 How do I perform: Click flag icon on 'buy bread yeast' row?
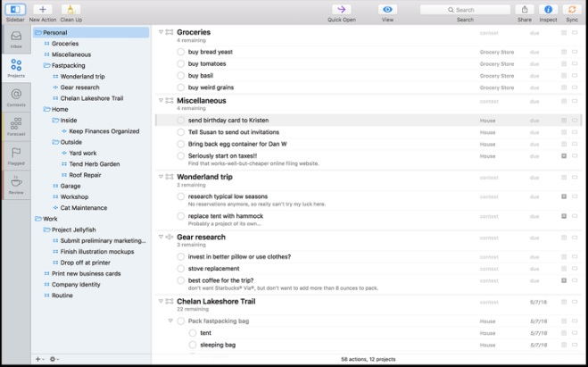tap(575, 52)
